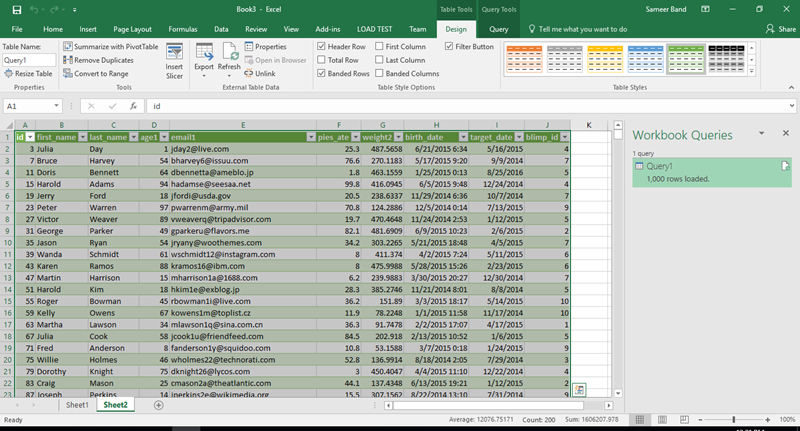The image size is (800, 431).
Task: Add a new sheet with plus icon
Action: point(158,405)
